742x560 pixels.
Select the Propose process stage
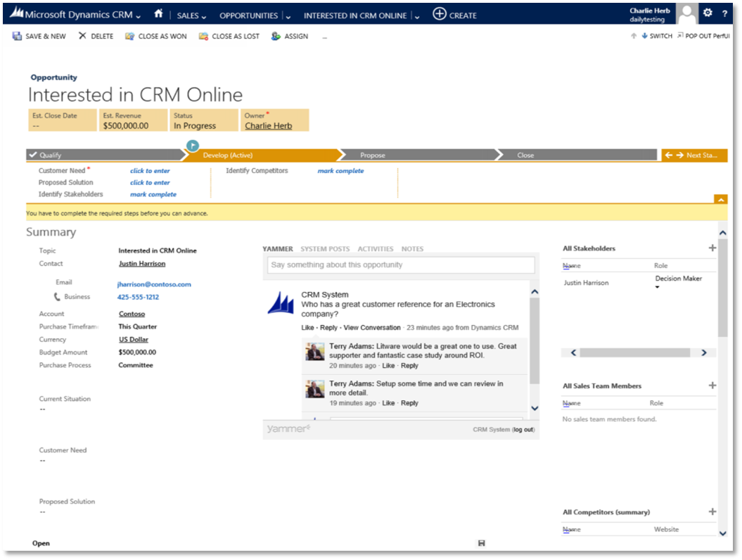click(418, 155)
